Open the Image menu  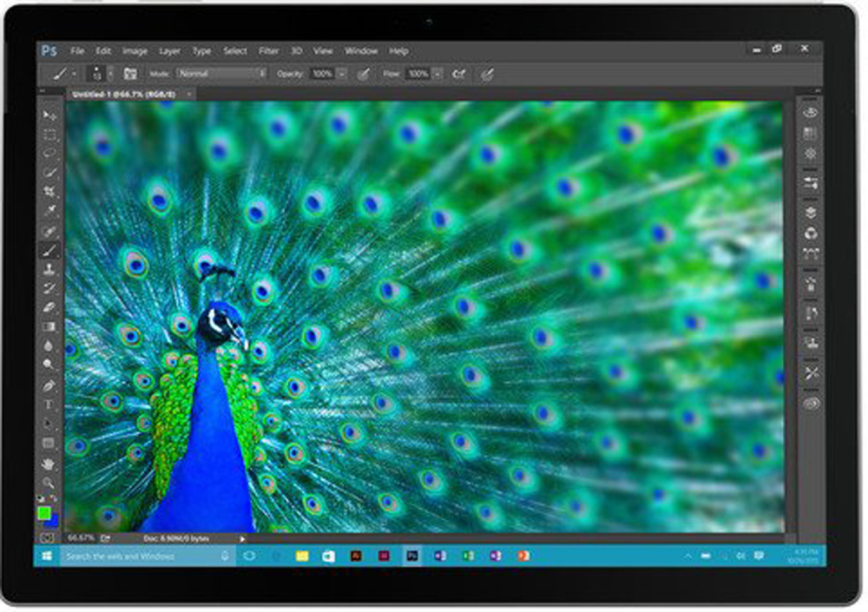pyautogui.click(x=135, y=51)
